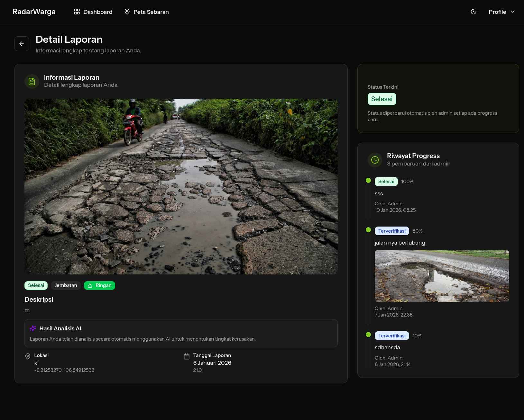Click the Peta Sebaran map pin icon
The height and width of the screenshot is (420, 524).
(127, 12)
